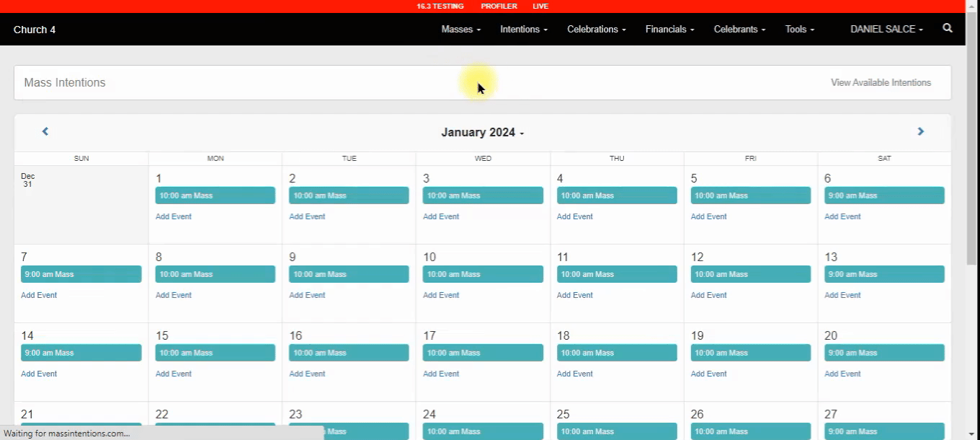Add Event on January 1
980x440 pixels.
click(x=174, y=216)
